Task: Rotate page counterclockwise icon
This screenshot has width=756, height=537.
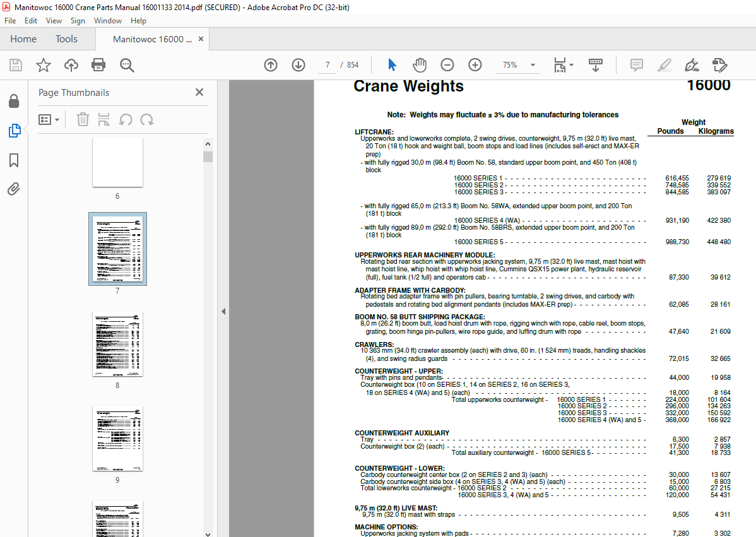Action: pos(126,119)
